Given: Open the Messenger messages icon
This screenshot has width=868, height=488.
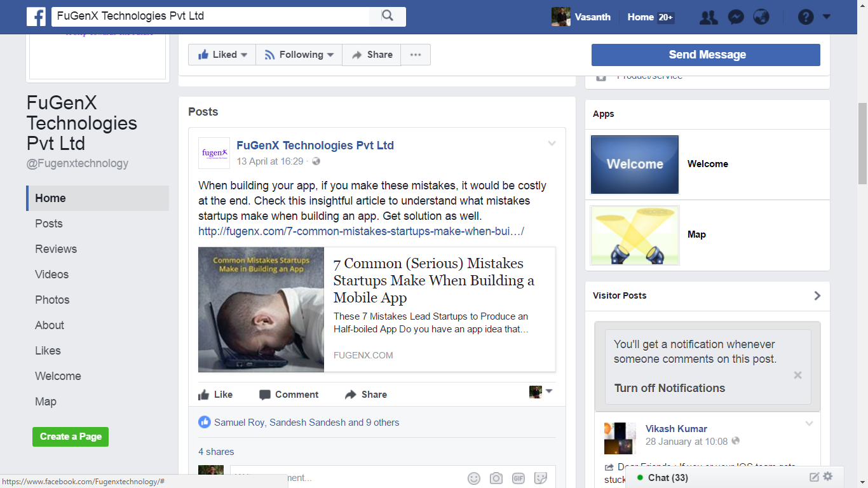Looking at the screenshot, I should tap(736, 17).
